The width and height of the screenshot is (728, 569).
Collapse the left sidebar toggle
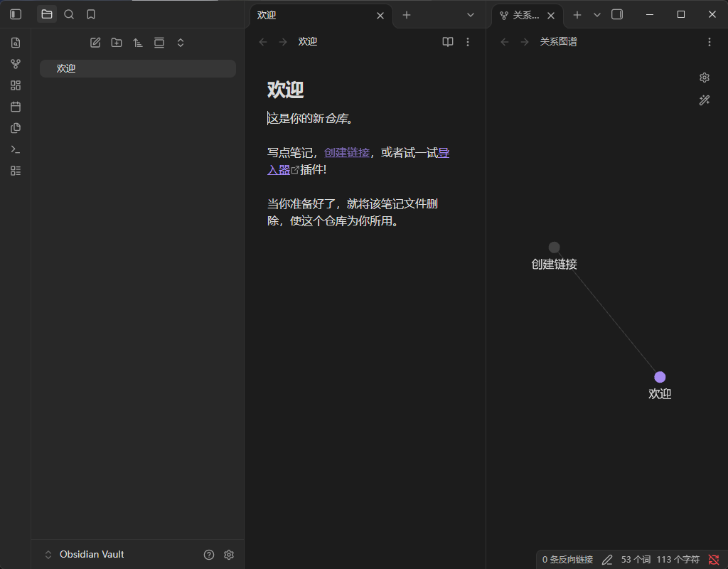(x=16, y=14)
